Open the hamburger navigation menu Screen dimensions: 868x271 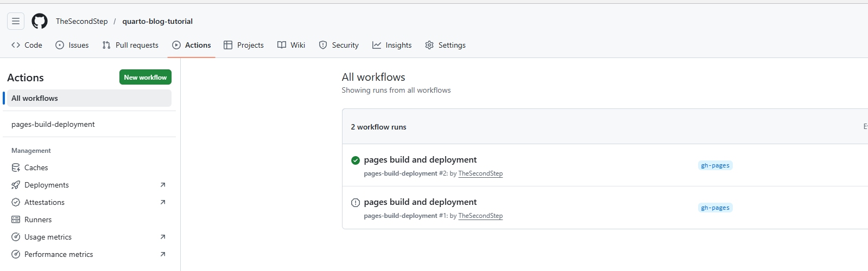coord(16,21)
